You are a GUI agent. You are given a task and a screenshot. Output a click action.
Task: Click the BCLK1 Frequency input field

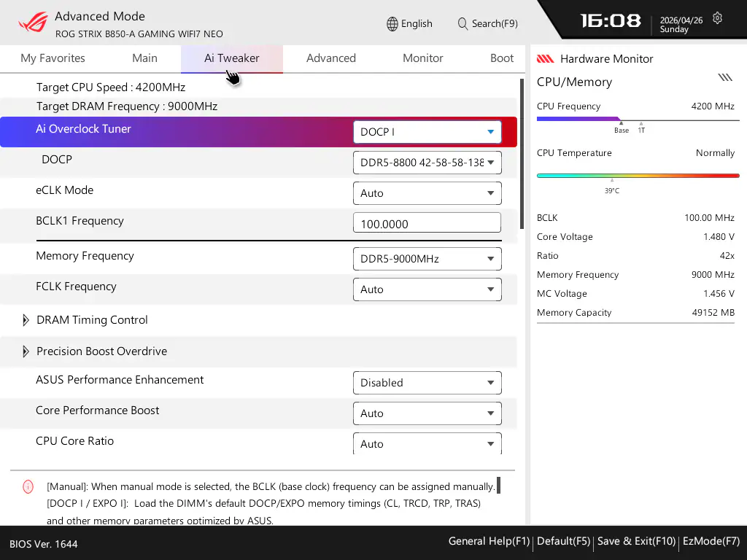click(x=427, y=223)
